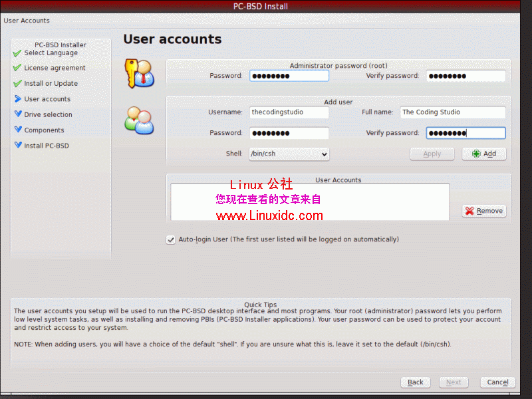Click the two-users icon next to Add user section

[x=140, y=122]
